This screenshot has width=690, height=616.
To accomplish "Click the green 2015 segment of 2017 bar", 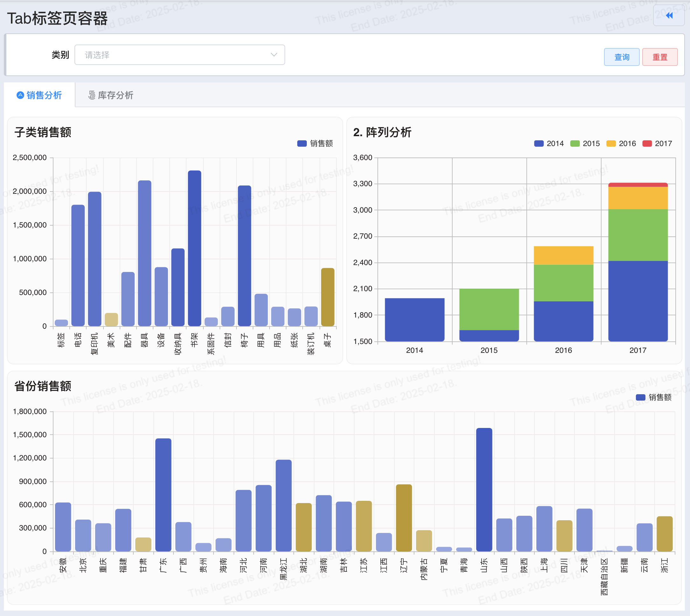I will click(x=638, y=235).
